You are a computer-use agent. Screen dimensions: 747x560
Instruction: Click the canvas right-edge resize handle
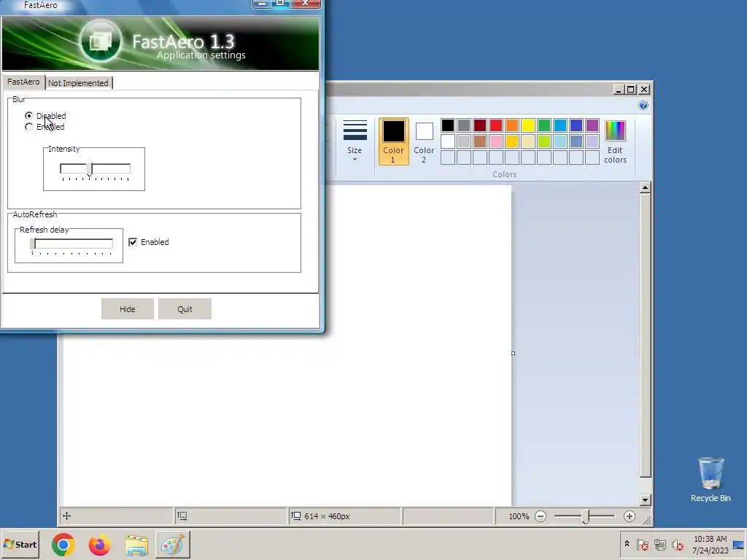coord(513,354)
